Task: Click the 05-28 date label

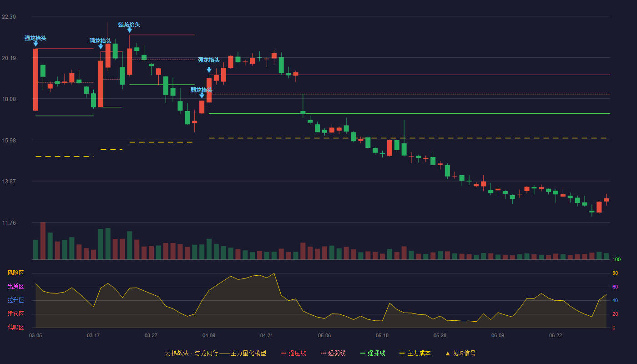Action: pyautogui.click(x=440, y=335)
